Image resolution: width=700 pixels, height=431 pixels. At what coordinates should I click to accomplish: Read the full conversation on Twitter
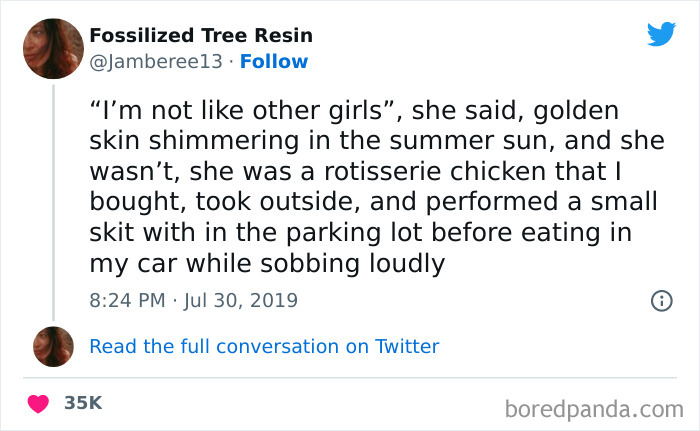(264, 347)
